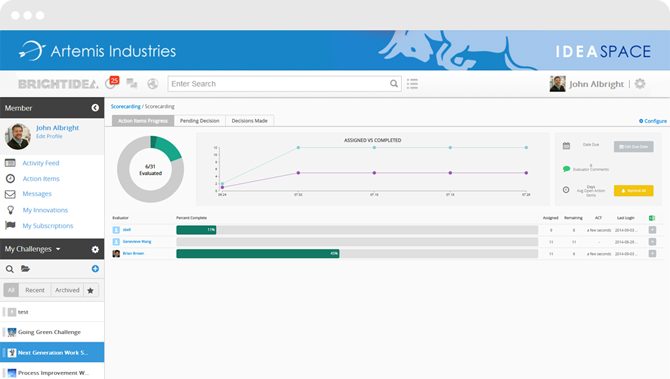The height and width of the screenshot is (379, 670).
Task: Click the My Subscriptions flag icon
Action: tap(10, 225)
